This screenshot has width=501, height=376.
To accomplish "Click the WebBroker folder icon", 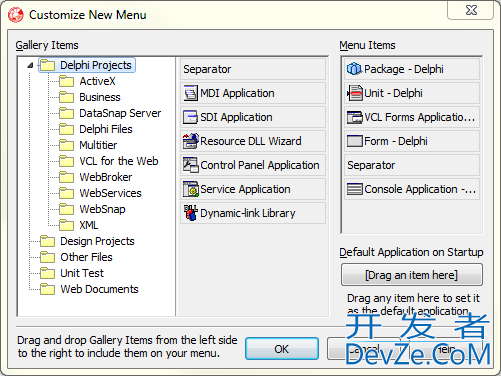I will tap(66, 177).
